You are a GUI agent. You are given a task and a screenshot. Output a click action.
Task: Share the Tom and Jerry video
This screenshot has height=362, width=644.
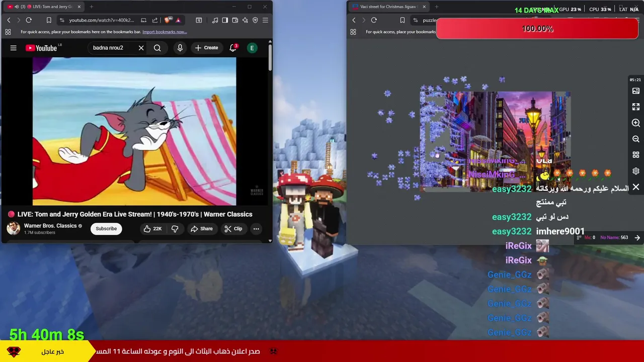201,229
